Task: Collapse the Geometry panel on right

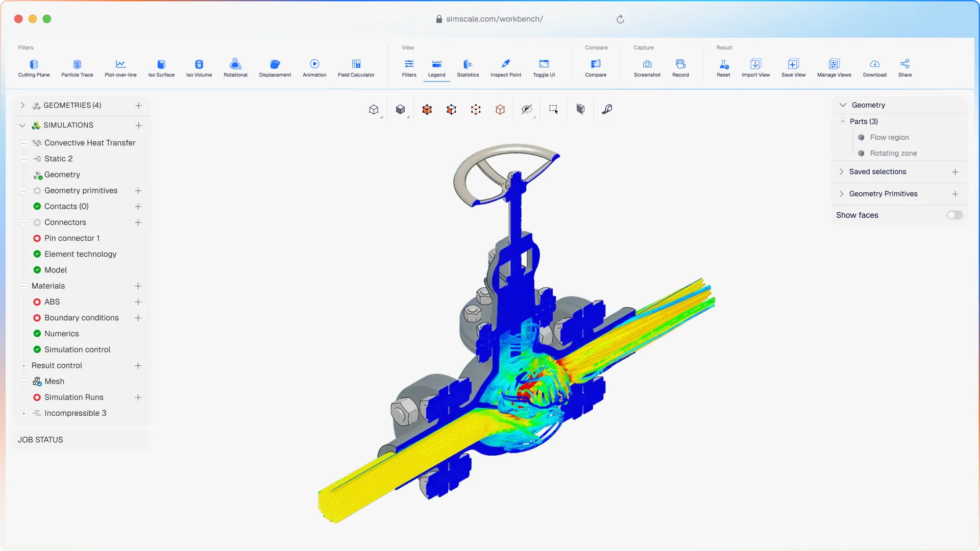Action: click(843, 105)
